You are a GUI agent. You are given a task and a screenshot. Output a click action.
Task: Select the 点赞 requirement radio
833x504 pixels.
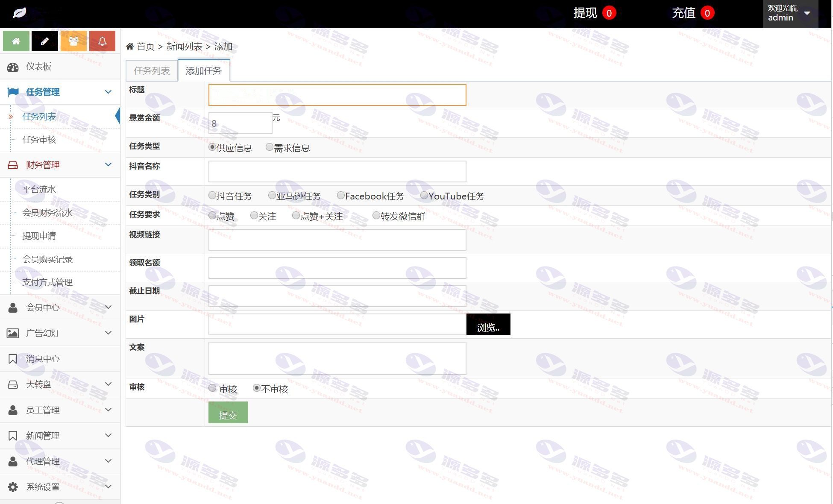pyautogui.click(x=212, y=215)
